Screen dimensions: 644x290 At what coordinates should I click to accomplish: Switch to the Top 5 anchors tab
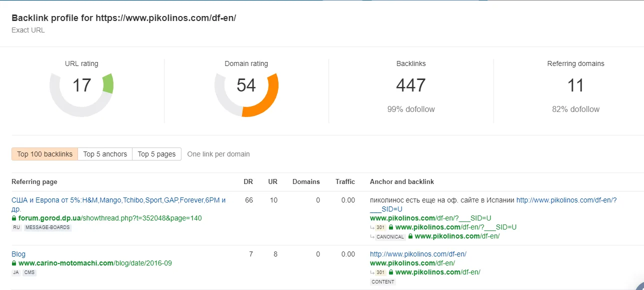[x=105, y=154]
